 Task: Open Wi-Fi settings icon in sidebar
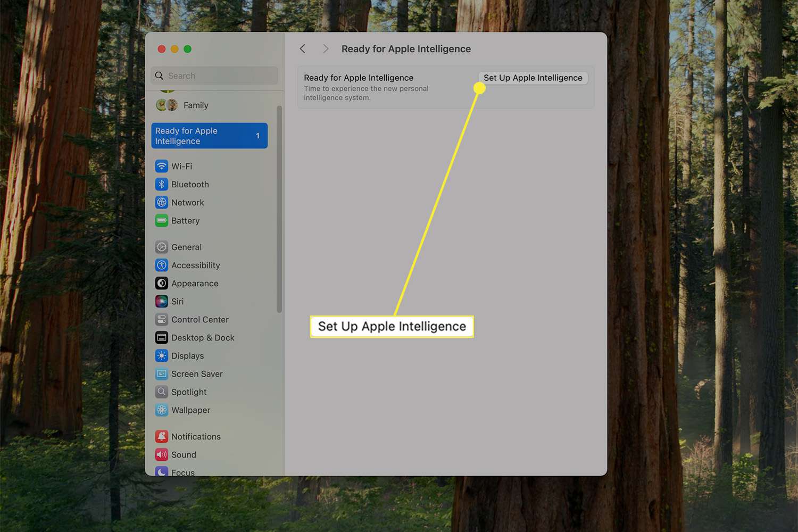pyautogui.click(x=162, y=167)
